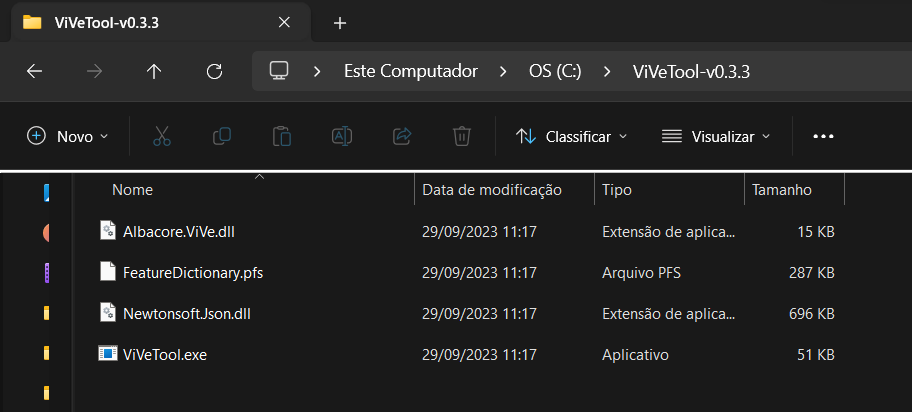912x412 pixels.
Task: Click the 15 KB size cell
Action: coord(816,232)
